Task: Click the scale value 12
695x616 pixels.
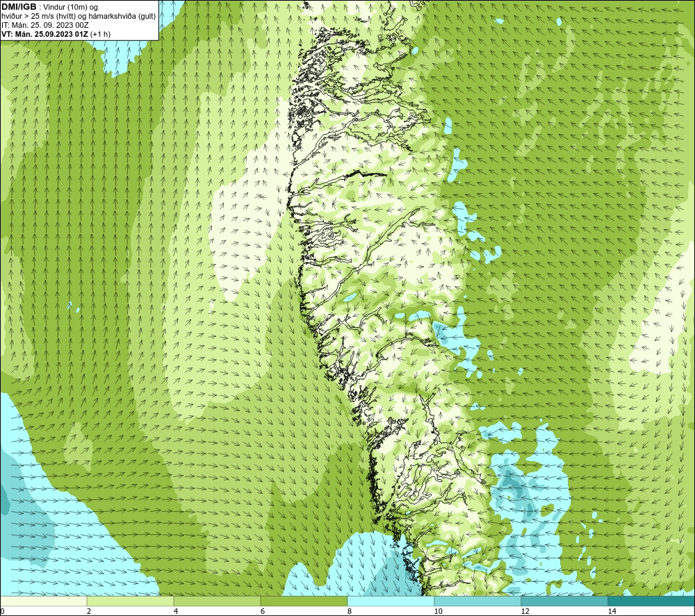Action: [x=525, y=611]
